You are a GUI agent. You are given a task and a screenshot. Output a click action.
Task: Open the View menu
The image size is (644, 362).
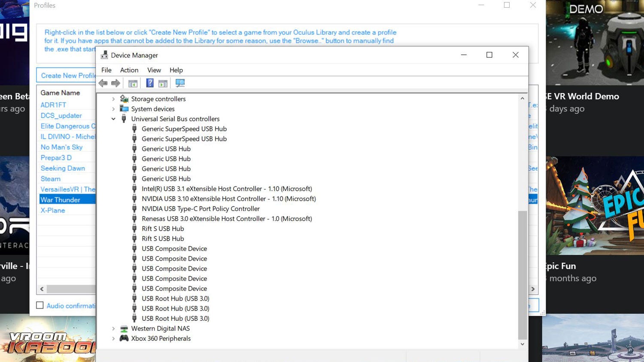pos(154,70)
